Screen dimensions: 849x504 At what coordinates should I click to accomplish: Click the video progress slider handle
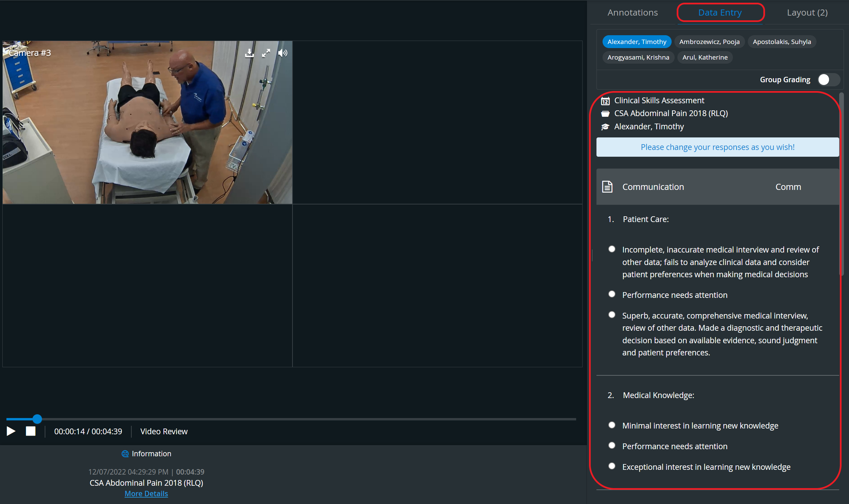tap(37, 419)
